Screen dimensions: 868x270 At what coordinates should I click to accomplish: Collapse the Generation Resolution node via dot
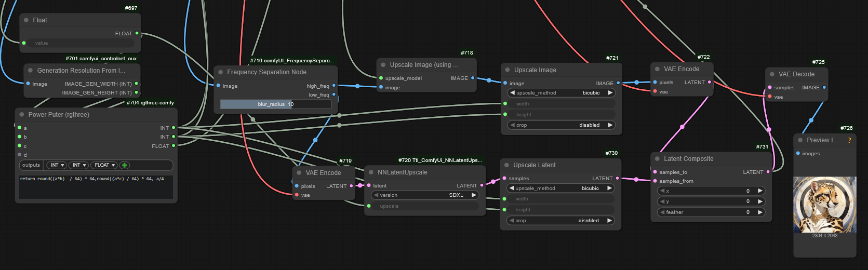(31, 71)
